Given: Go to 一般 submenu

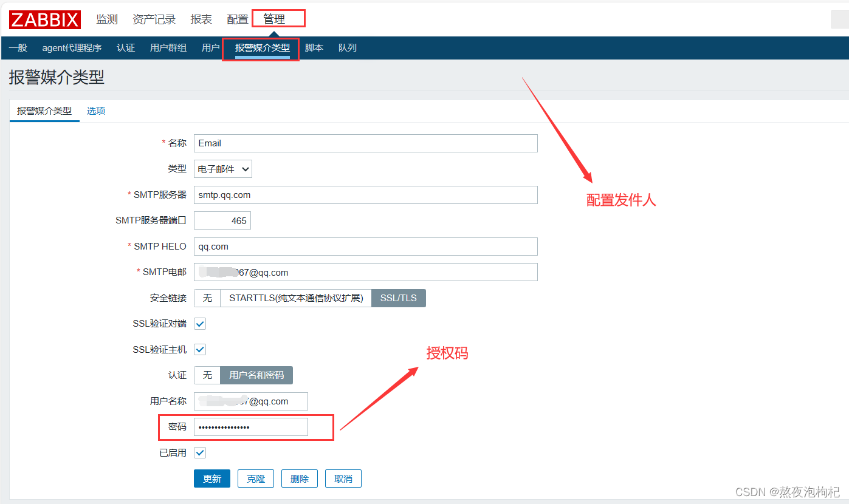Looking at the screenshot, I should pos(18,48).
